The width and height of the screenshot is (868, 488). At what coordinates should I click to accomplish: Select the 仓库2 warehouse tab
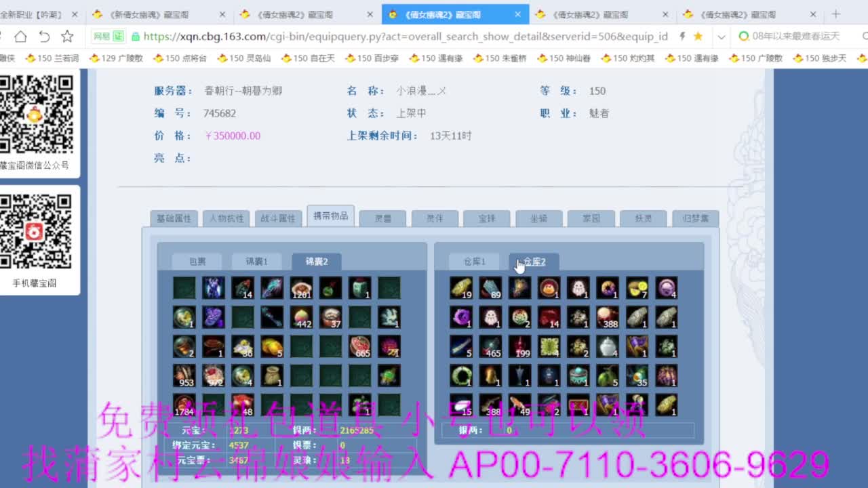point(534,262)
